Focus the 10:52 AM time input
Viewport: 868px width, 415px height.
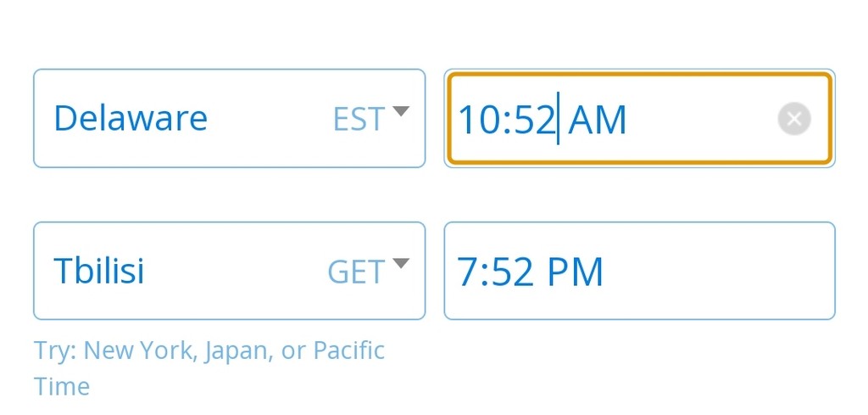click(x=639, y=118)
